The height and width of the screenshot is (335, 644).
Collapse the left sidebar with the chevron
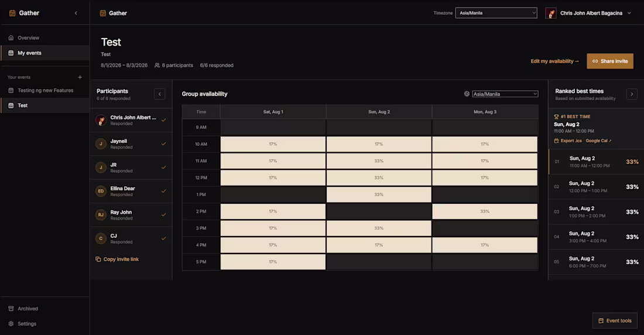point(76,13)
